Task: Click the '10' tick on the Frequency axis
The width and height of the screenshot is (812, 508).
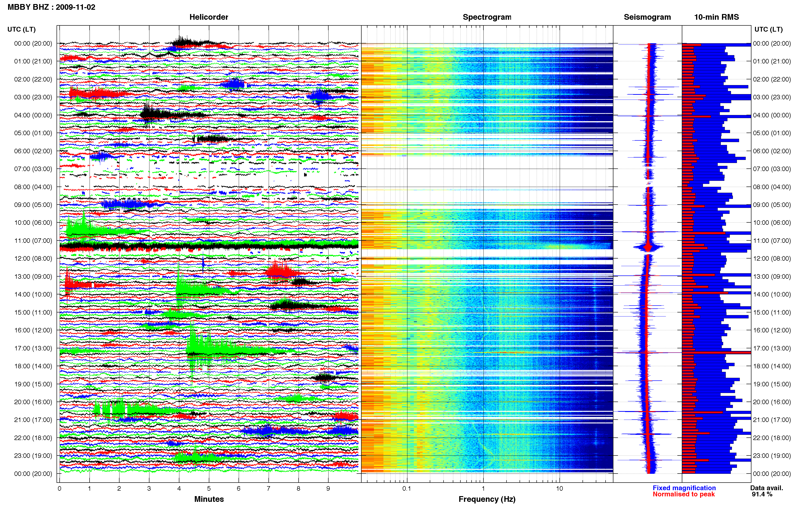Action: pos(559,489)
